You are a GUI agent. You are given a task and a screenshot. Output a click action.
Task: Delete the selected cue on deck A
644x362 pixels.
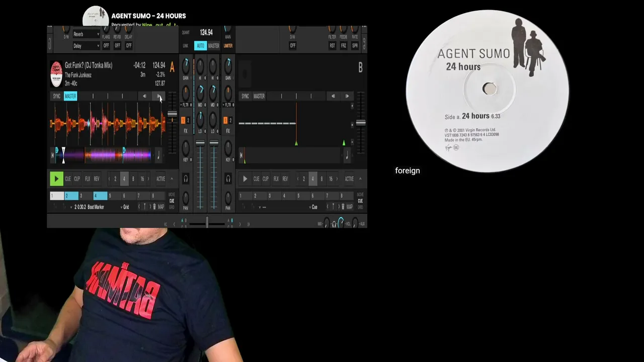click(x=154, y=207)
